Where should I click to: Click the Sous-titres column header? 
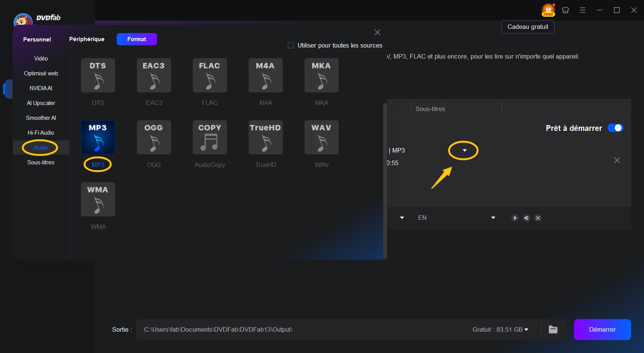pyautogui.click(x=430, y=109)
